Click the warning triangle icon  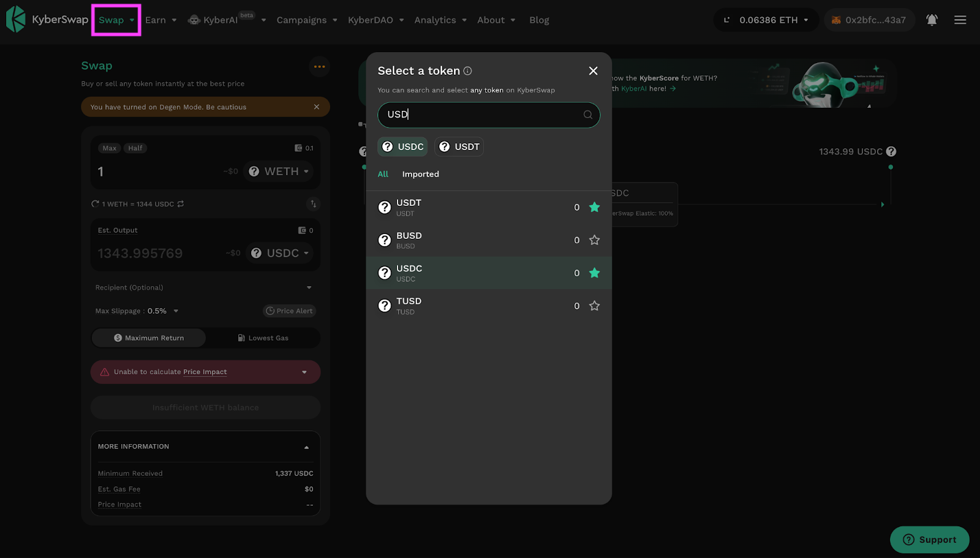point(105,372)
